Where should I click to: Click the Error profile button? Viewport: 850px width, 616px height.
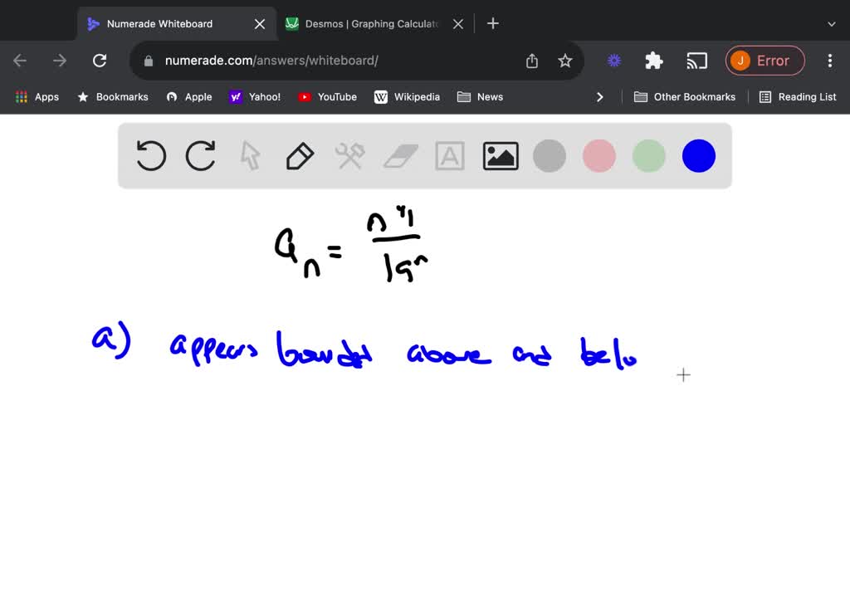pyautogui.click(x=765, y=60)
